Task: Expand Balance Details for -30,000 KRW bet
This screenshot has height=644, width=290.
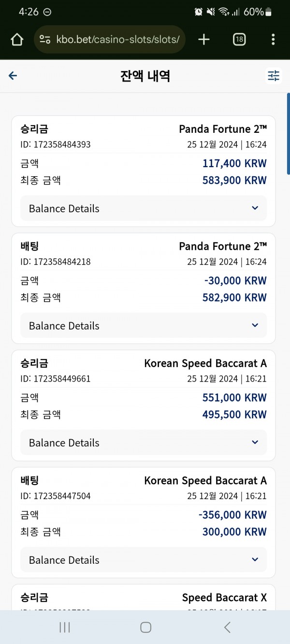Action: click(144, 326)
